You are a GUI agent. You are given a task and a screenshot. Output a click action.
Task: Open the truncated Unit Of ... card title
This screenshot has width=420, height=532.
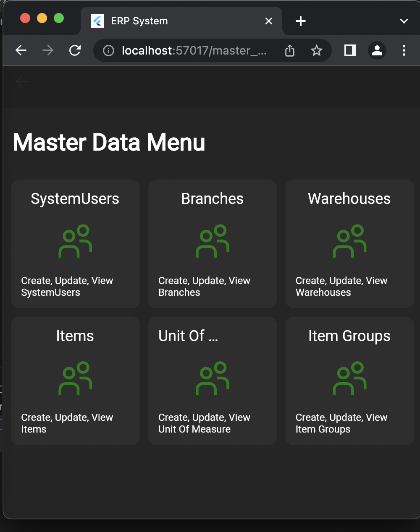coord(188,336)
